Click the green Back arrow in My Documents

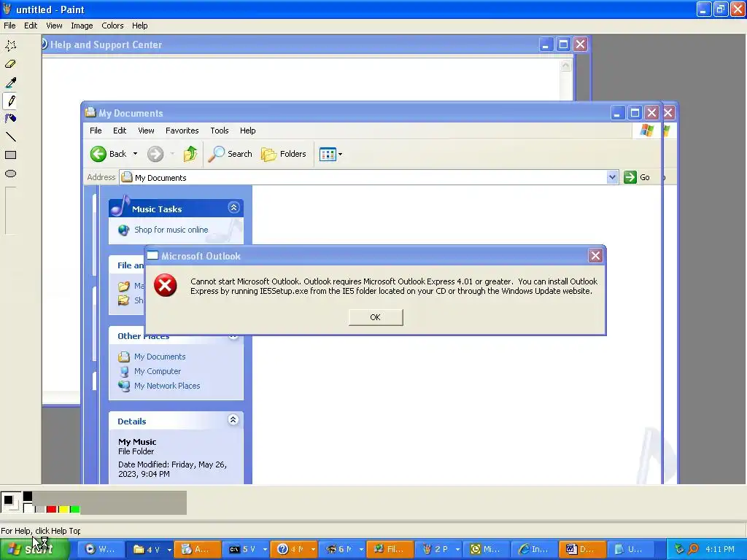(x=98, y=154)
